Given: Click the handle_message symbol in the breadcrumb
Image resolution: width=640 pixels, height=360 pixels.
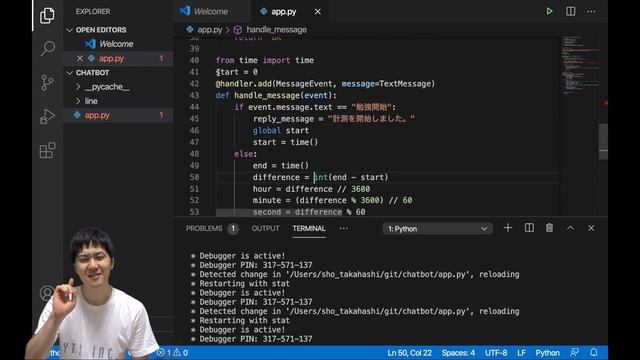Looking at the screenshot, I should pyautogui.click(x=276, y=29).
